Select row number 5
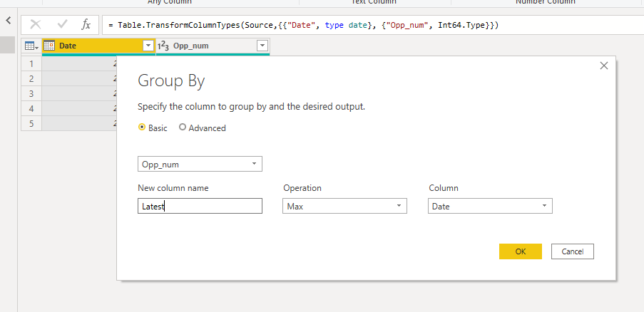644x312 pixels. 31,123
